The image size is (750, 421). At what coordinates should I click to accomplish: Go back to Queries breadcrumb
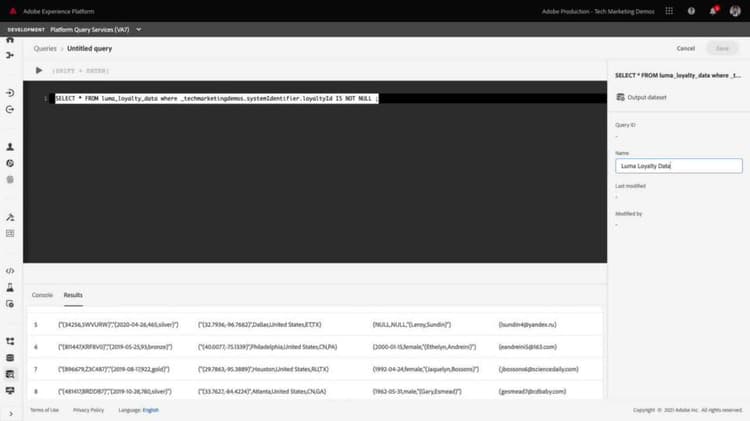click(45, 48)
